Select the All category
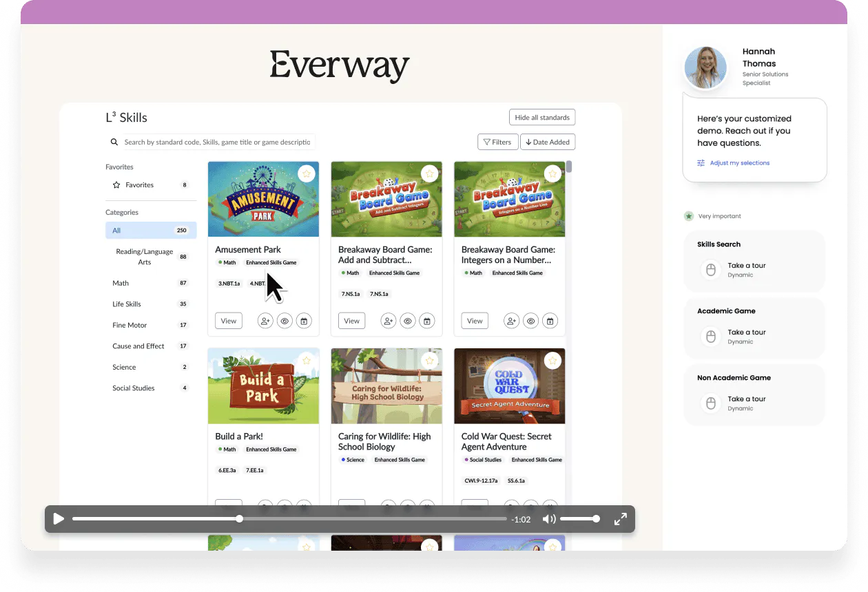The height and width of the screenshot is (592, 868). point(151,231)
